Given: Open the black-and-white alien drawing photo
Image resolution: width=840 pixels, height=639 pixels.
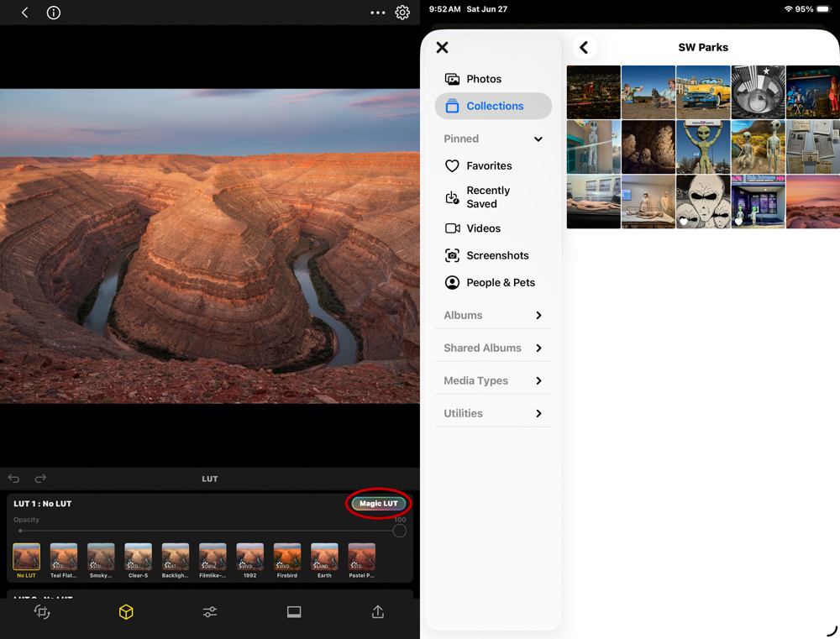Looking at the screenshot, I should 703,202.
